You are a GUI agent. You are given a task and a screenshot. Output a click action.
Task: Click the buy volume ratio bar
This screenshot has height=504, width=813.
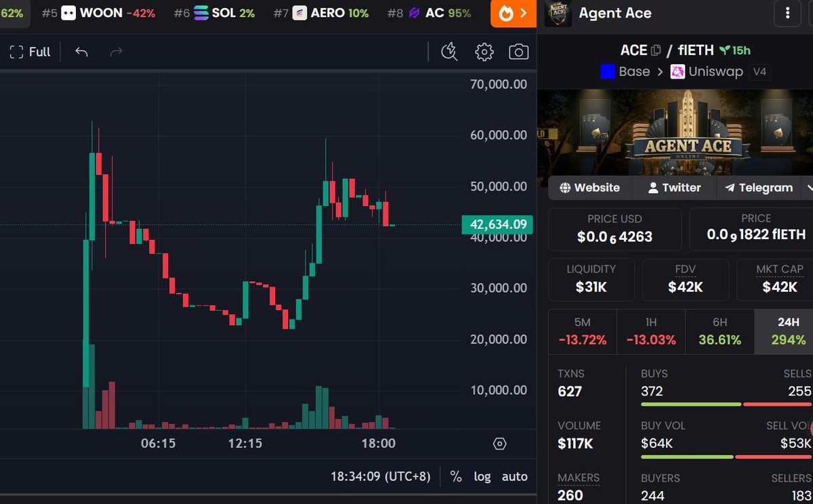pyautogui.click(x=726, y=457)
